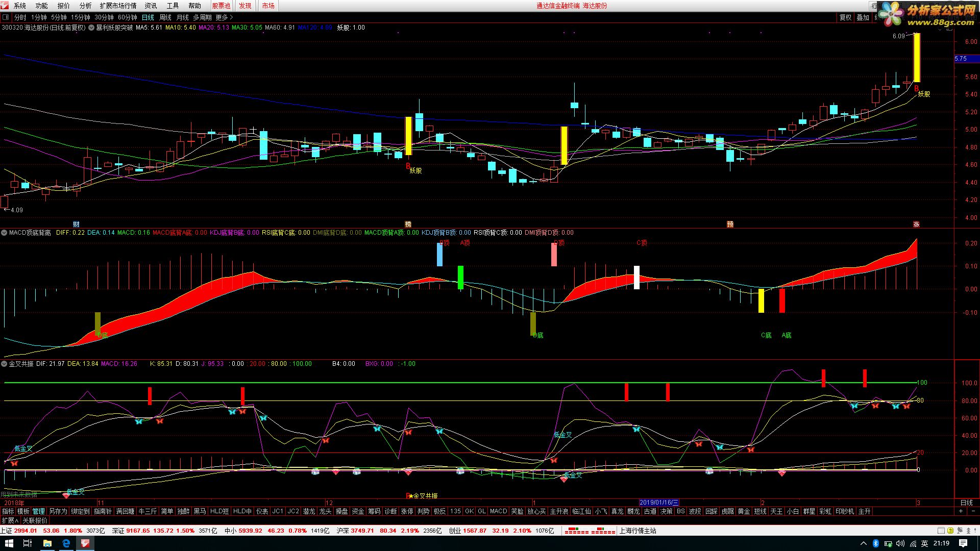
Task: Click the 金叉共振 panel circle icon
Action: point(5,364)
